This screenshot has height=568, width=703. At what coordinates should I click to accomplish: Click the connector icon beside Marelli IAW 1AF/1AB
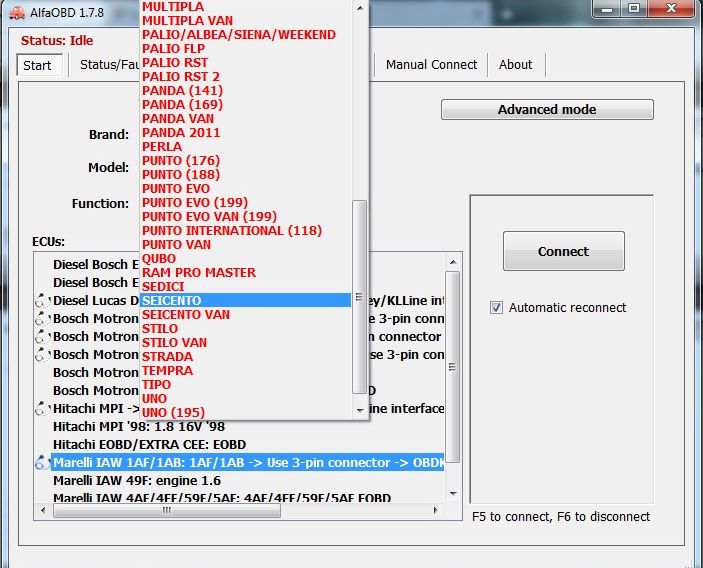pyautogui.click(x=41, y=462)
